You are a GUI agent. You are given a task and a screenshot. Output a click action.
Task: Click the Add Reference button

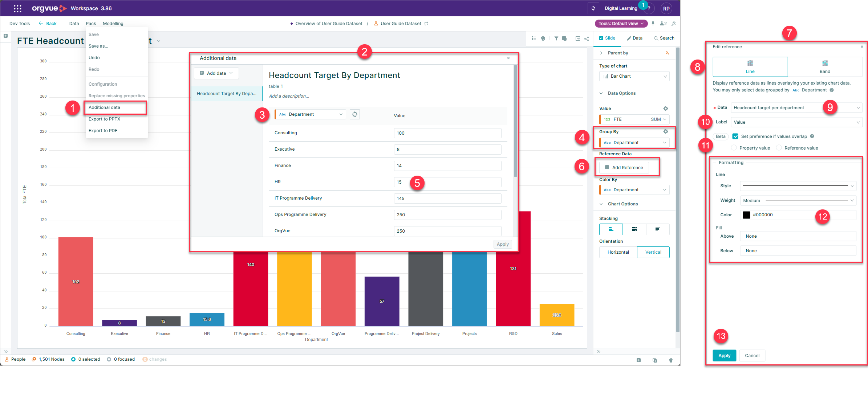[624, 167]
